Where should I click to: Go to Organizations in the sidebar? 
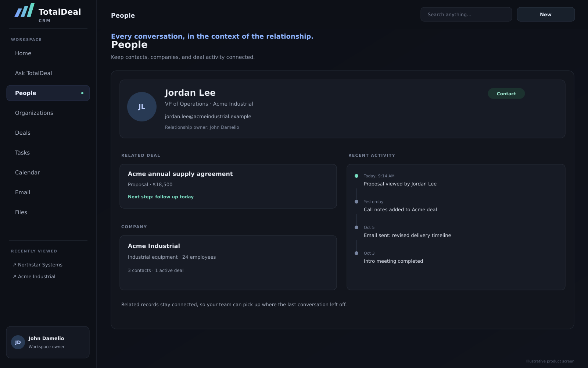48,113
